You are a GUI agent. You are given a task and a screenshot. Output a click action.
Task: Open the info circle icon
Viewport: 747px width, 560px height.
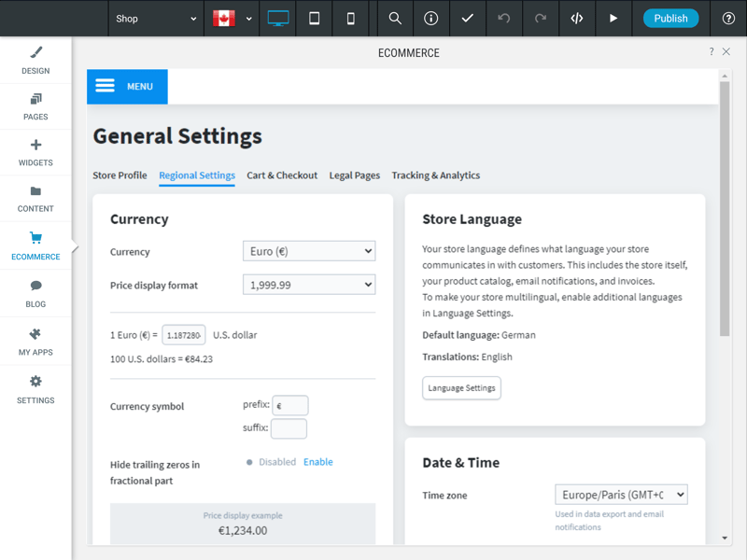[431, 18]
